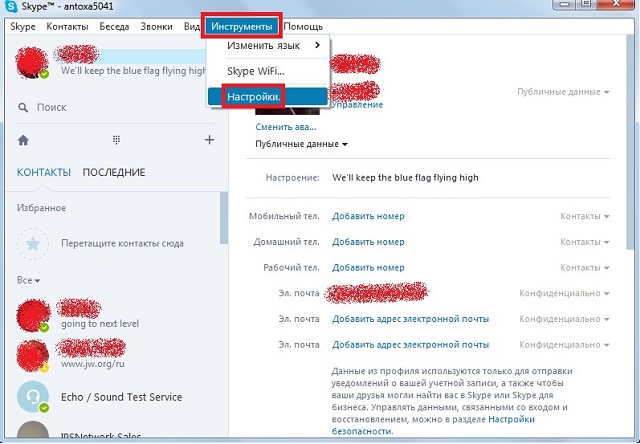Open Публичные данные dropdown at top right

click(x=563, y=92)
